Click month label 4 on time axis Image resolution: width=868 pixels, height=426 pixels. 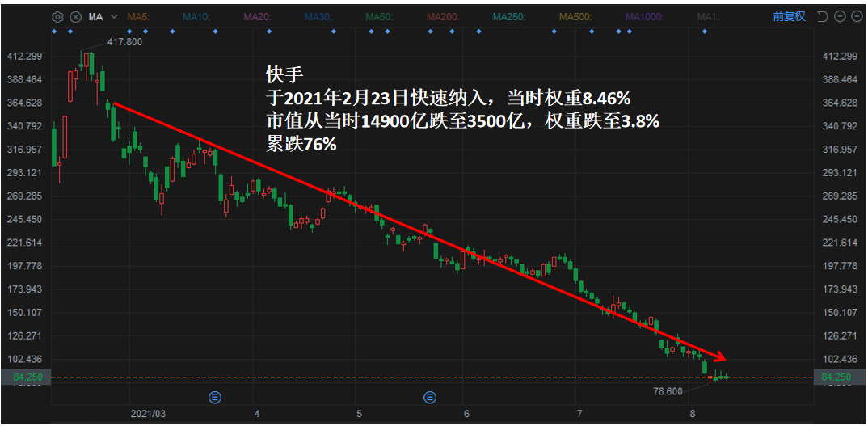(x=258, y=414)
